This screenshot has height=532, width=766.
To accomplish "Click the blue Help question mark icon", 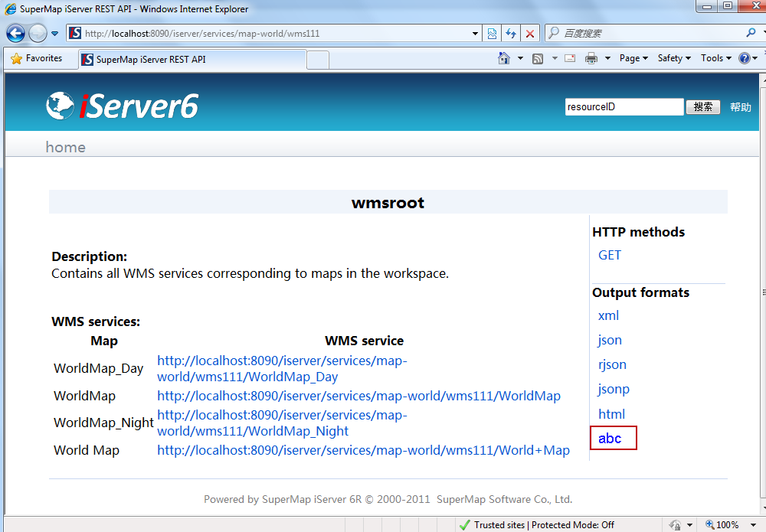I will click(744, 58).
